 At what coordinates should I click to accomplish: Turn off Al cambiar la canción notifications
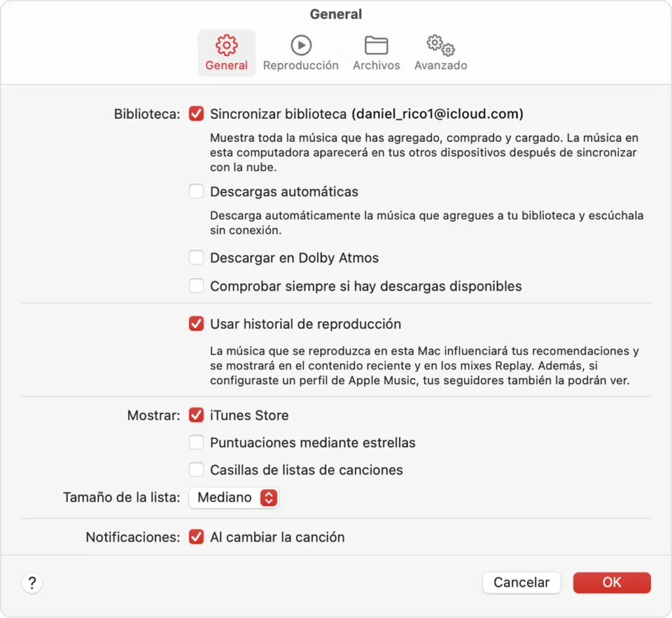pos(196,537)
